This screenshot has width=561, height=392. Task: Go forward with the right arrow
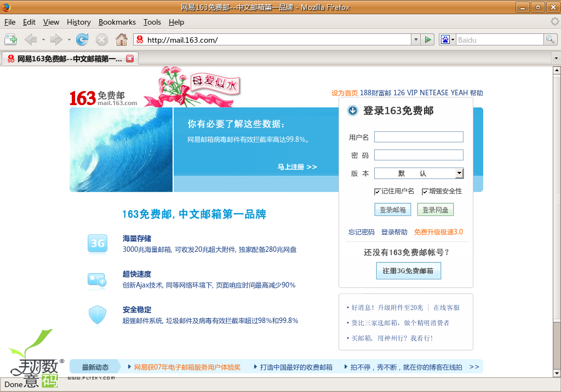pyautogui.click(x=56, y=39)
